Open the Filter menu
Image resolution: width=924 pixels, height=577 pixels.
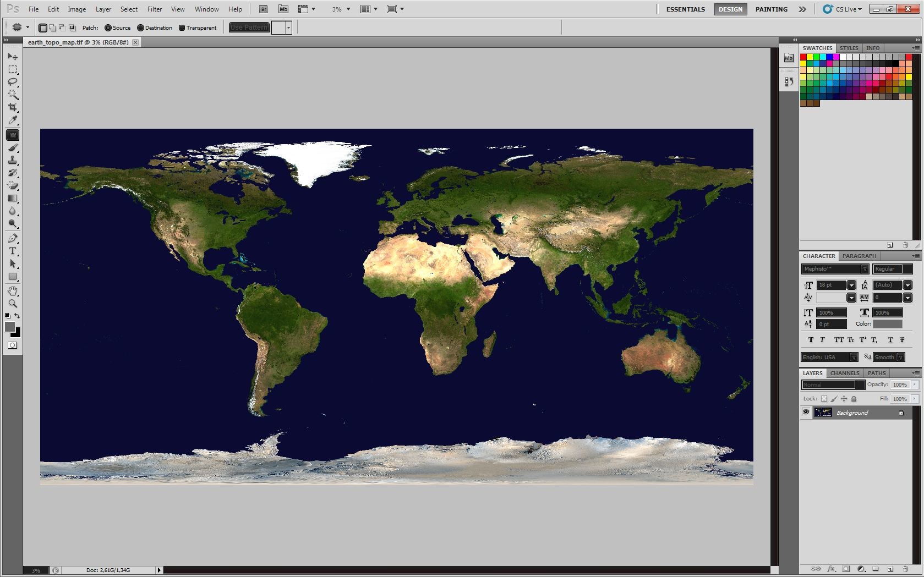pos(154,9)
